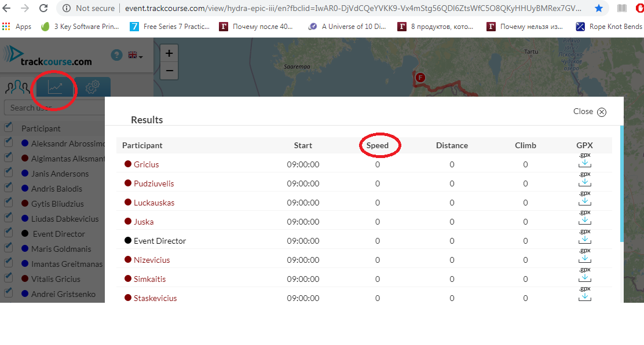Click the Search user field

(x=54, y=108)
